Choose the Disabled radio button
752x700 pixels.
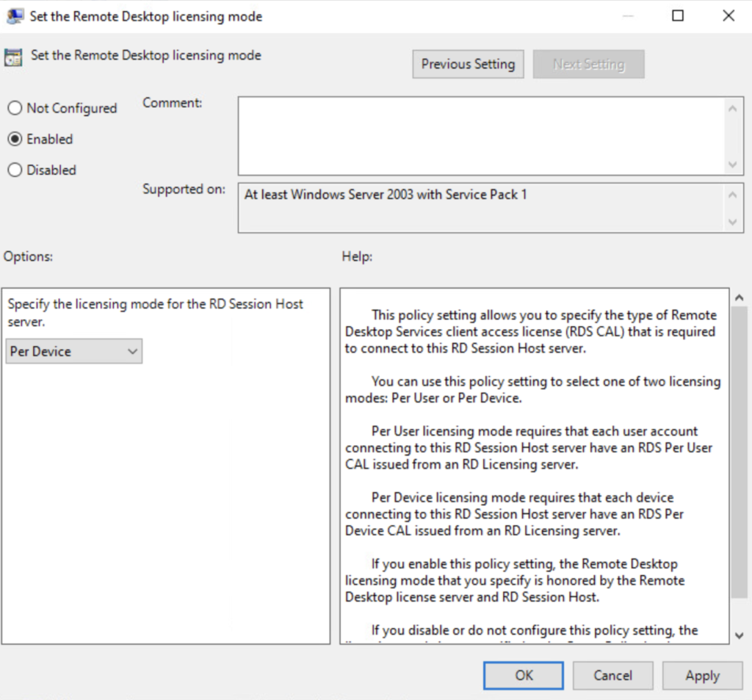pos(15,170)
